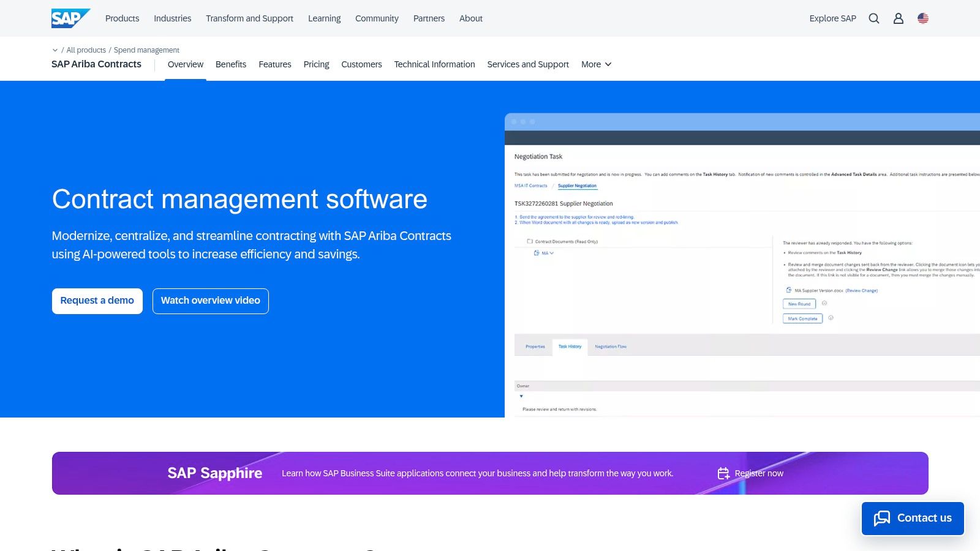Click the Request a demo button
The image size is (980, 551).
coord(97,301)
